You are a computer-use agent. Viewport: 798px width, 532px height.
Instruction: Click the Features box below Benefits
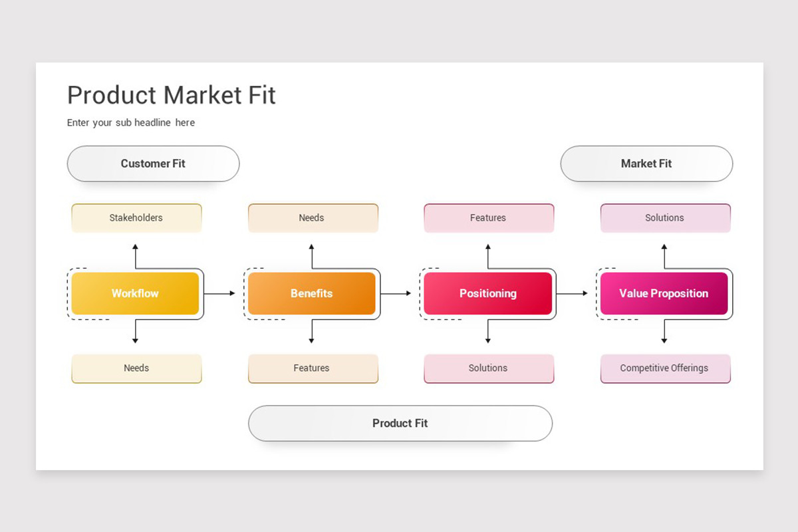coord(313,368)
